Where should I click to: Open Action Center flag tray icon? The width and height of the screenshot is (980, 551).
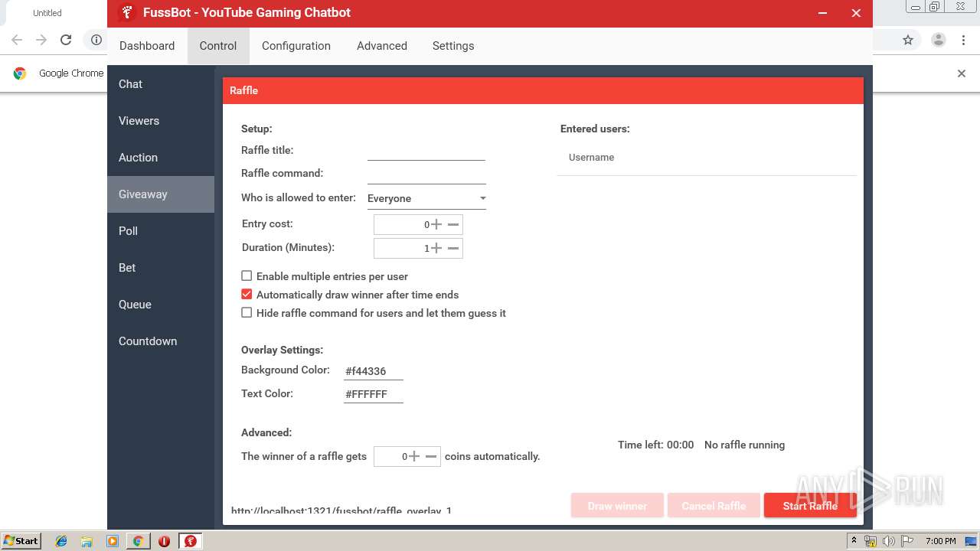coord(907,541)
